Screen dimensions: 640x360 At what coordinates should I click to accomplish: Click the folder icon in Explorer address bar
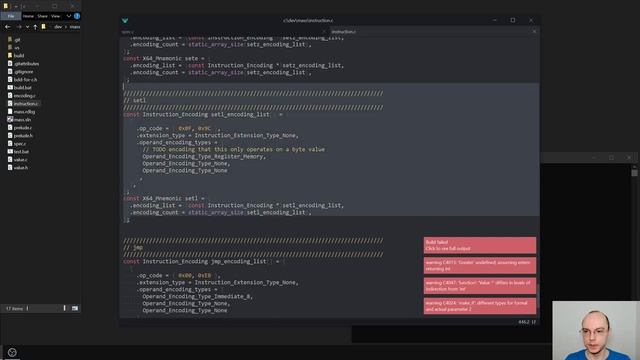click(x=44, y=27)
